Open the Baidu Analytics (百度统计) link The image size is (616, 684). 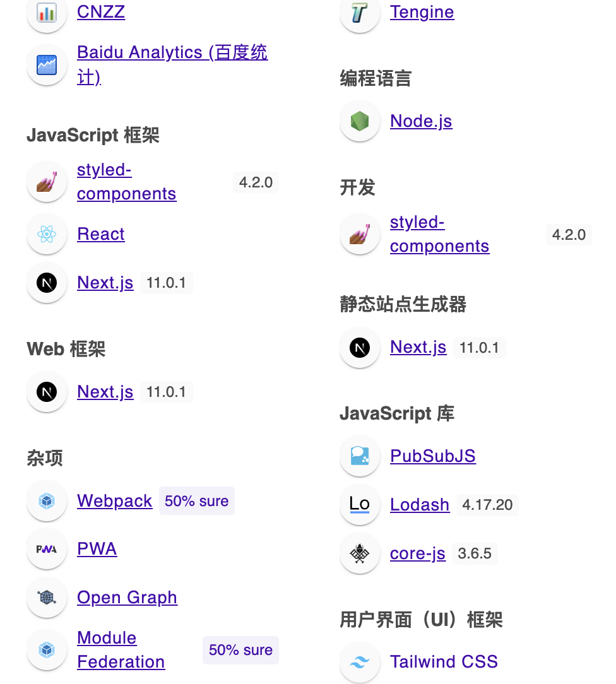(172, 64)
